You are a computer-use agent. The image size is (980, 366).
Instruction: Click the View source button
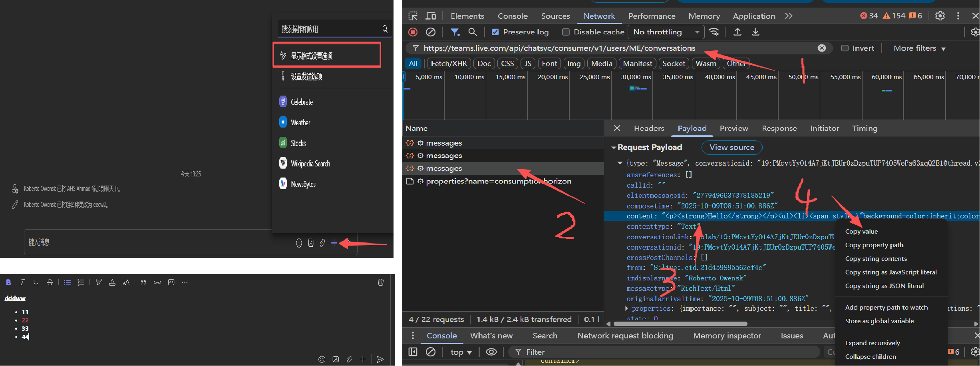coord(732,148)
